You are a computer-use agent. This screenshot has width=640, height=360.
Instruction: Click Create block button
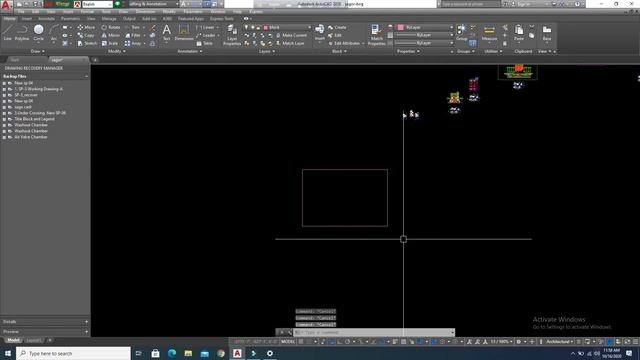pyautogui.click(x=337, y=27)
